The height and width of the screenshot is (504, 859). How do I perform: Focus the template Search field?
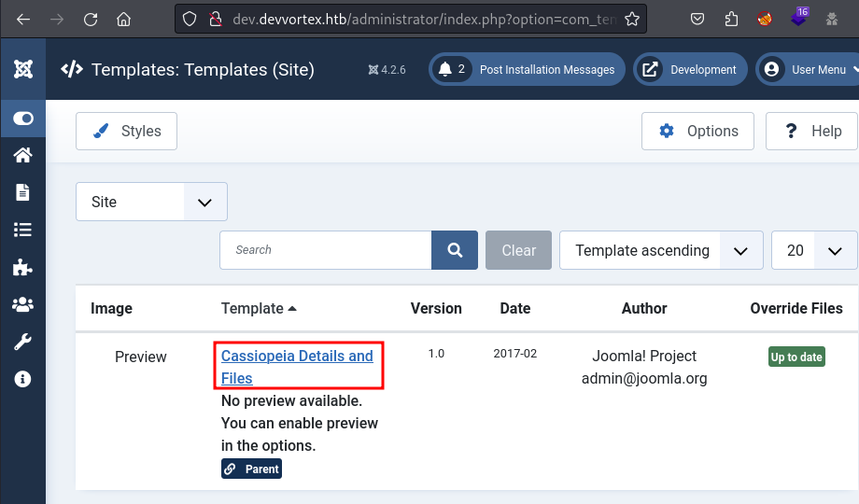(326, 250)
